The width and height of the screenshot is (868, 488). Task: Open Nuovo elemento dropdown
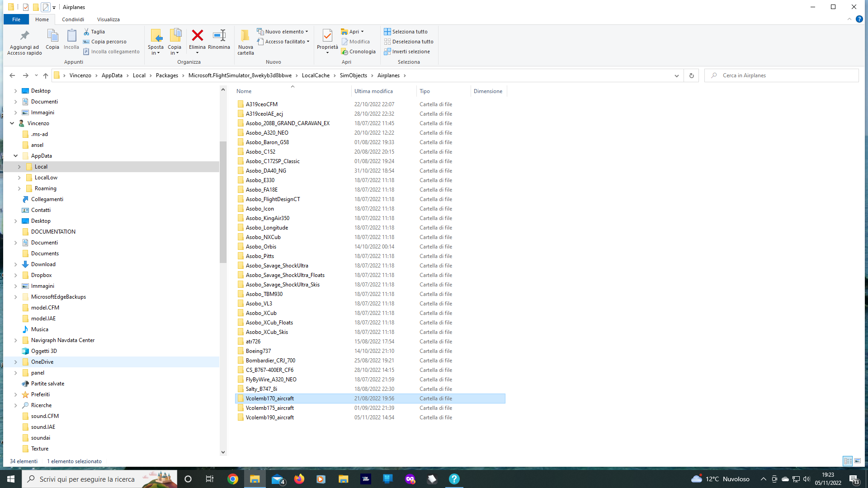[283, 32]
